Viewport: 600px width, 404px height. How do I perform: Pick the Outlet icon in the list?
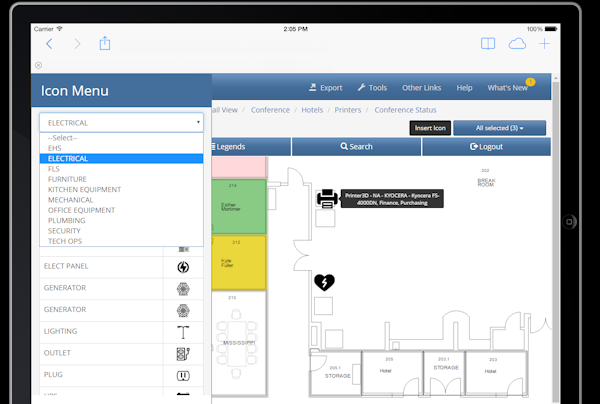coord(183,353)
